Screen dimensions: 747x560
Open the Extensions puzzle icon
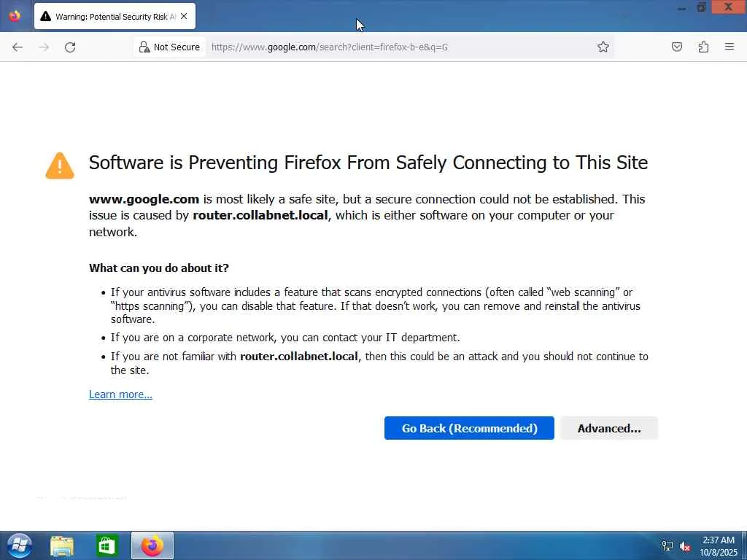[x=703, y=47]
